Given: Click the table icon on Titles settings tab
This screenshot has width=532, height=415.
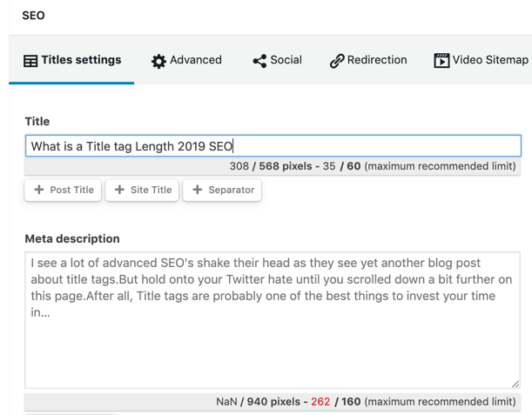Looking at the screenshot, I should click(x=30, y=61).
